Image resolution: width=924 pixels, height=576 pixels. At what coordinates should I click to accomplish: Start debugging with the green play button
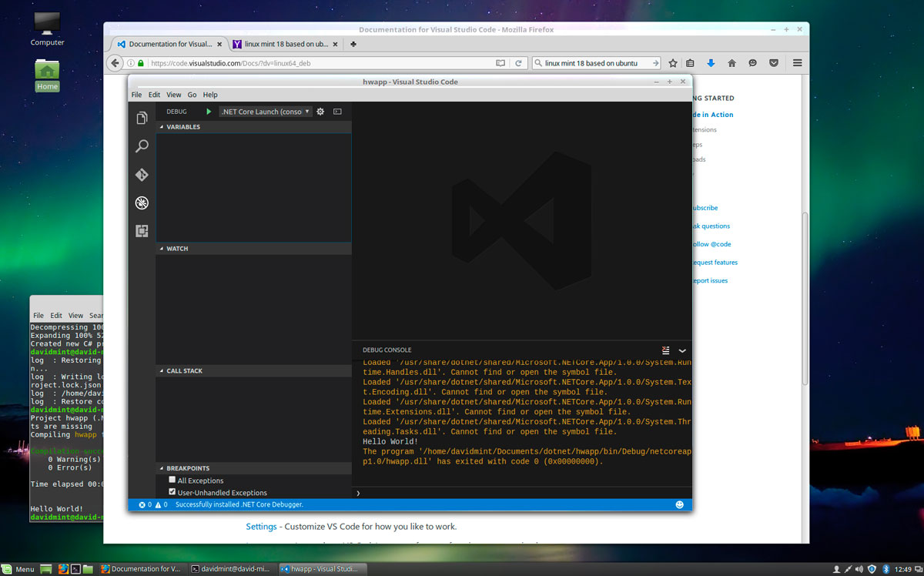(209, 112)
